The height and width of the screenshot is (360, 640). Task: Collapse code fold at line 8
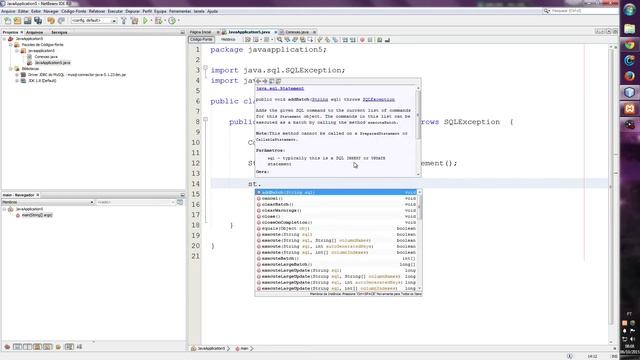(x=205, y=119)
